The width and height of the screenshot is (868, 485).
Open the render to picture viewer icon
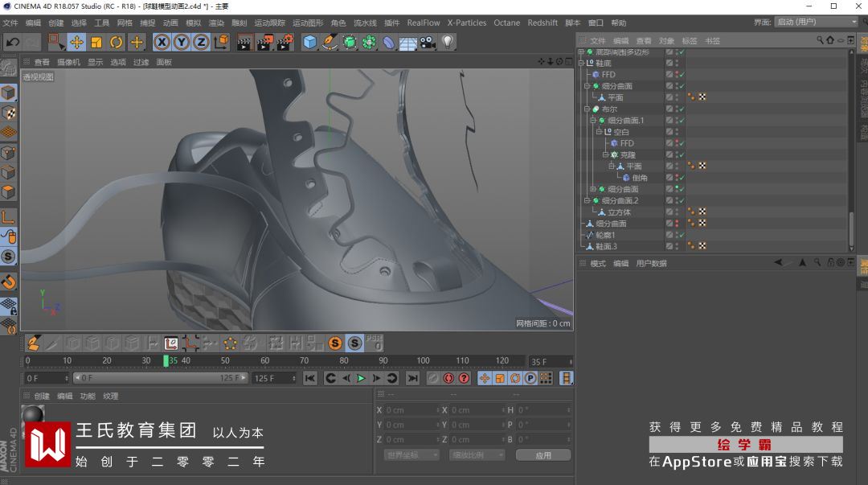click(264, 42)
